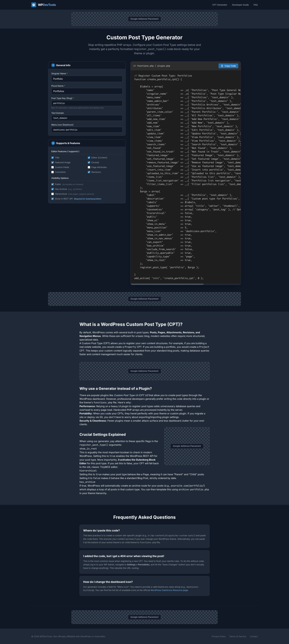The height and width of the screenshot is (644, 289).
Task: Disable the Revisions checkbox
Action: click(89, 172)
